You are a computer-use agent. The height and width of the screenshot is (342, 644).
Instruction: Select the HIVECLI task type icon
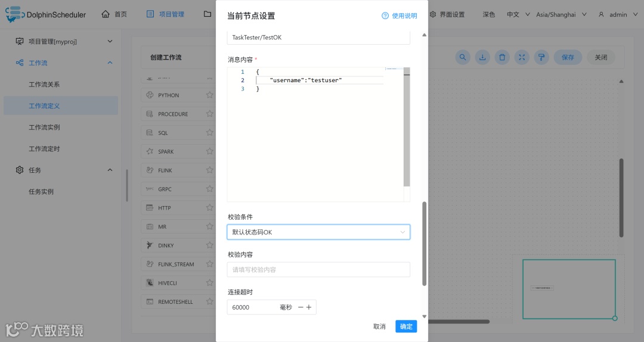coord(150,283)
